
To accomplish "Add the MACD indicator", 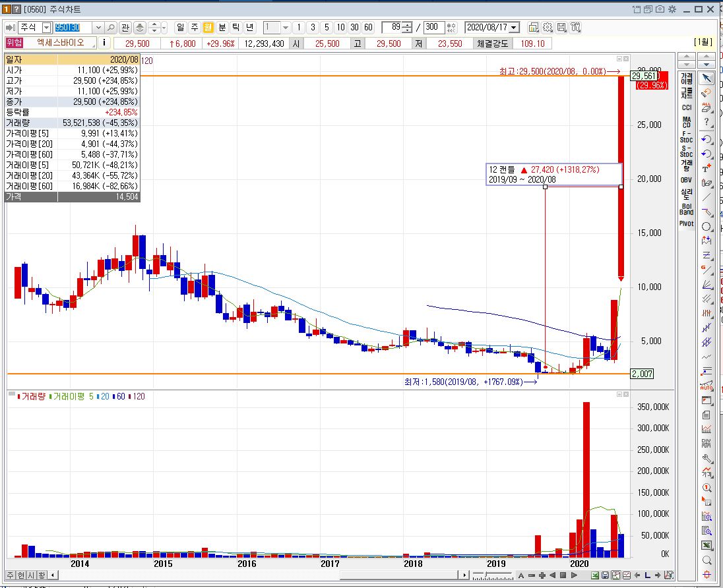I will (x=686, y=122).
